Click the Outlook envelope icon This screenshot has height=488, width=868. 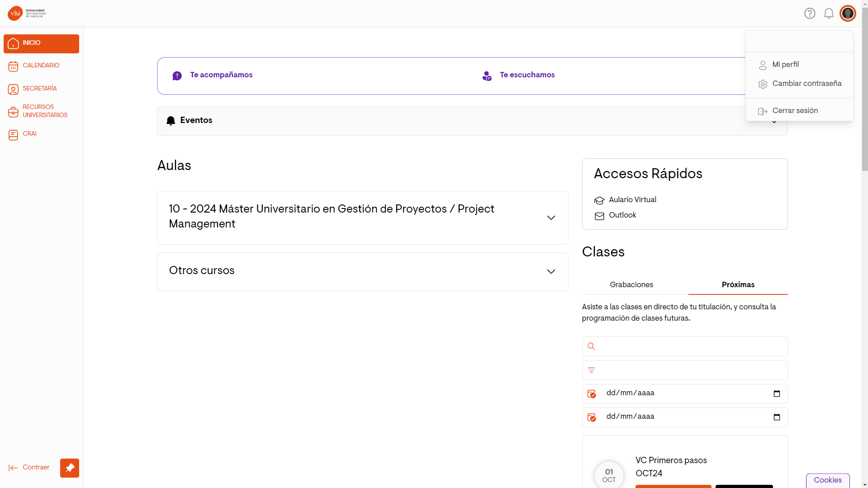(x=599, y=216)
